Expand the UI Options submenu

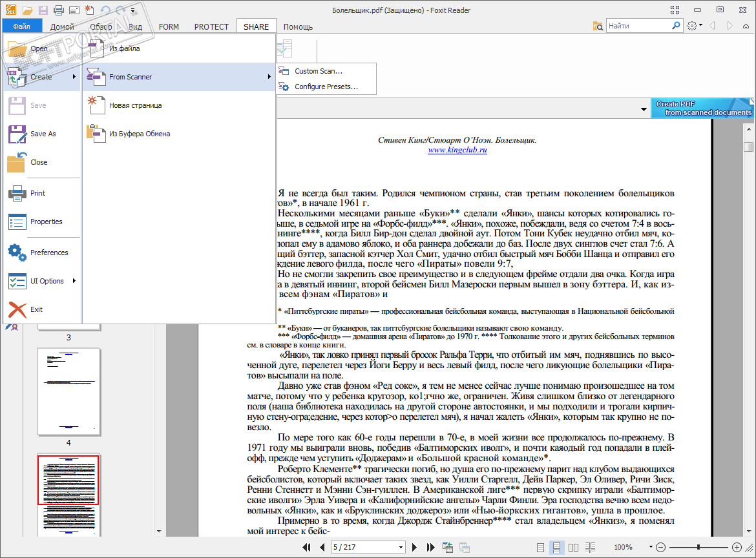[x=74, y=280]
